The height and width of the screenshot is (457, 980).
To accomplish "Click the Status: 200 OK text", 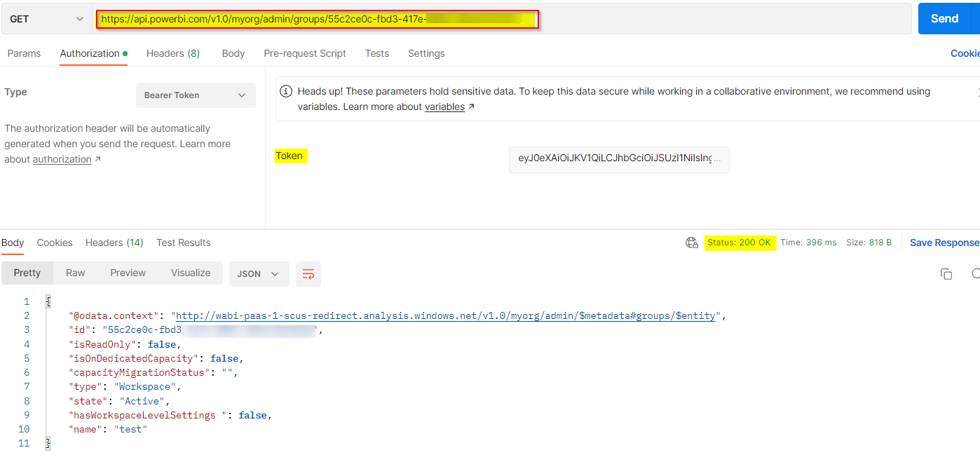I will tap(740, 243).
